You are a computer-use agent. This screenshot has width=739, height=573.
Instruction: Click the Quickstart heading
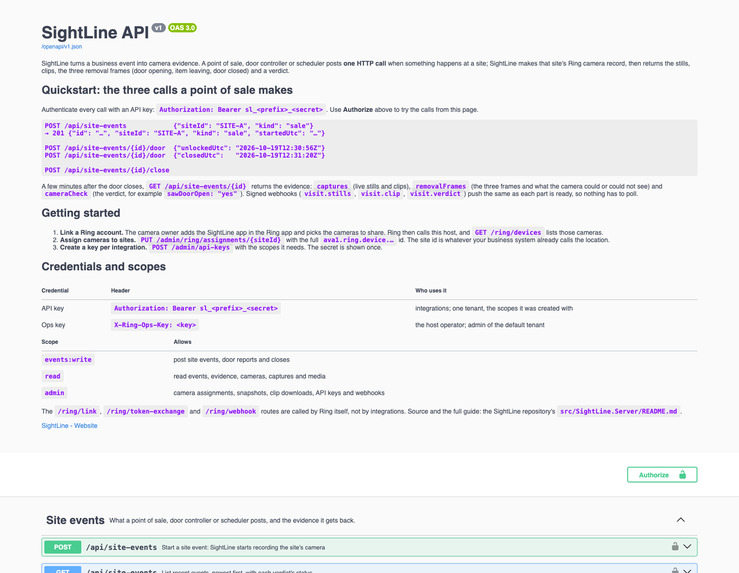(x=167, y=90)
